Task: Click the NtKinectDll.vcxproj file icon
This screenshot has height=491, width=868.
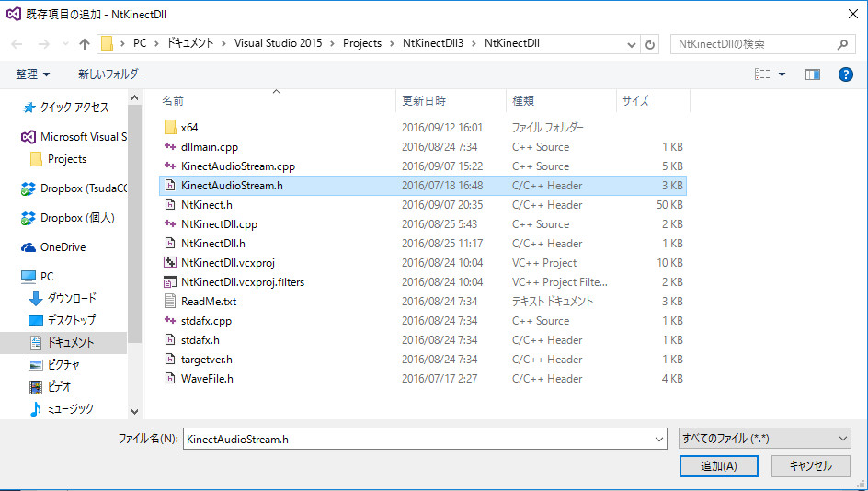Action: (169, 263)
